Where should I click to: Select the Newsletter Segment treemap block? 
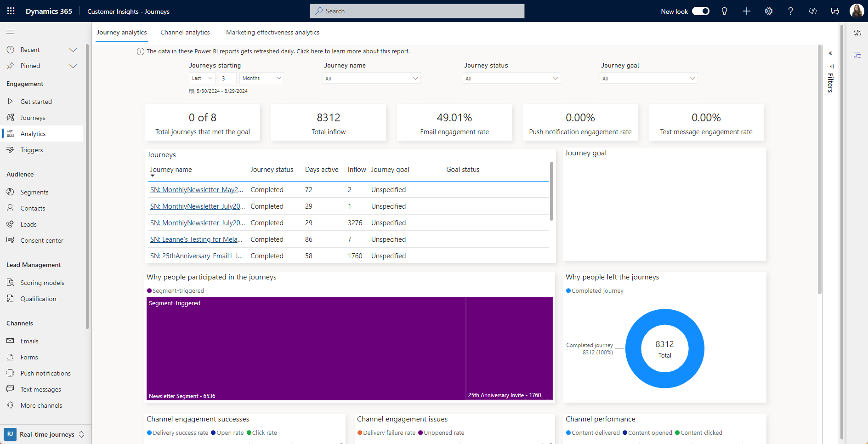tap(306, 348)
